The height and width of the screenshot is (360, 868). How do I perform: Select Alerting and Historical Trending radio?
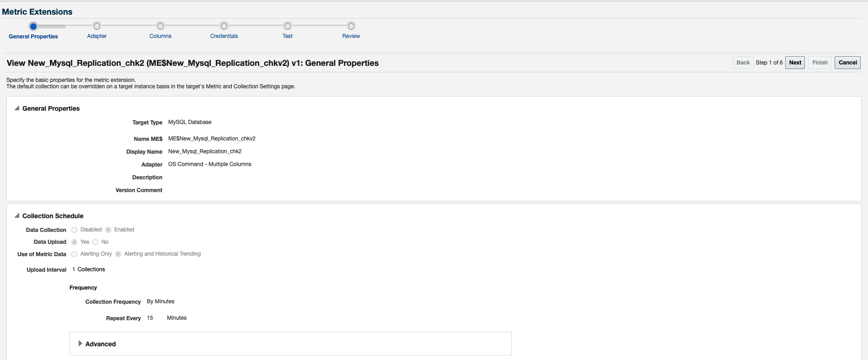coord(118,254)
